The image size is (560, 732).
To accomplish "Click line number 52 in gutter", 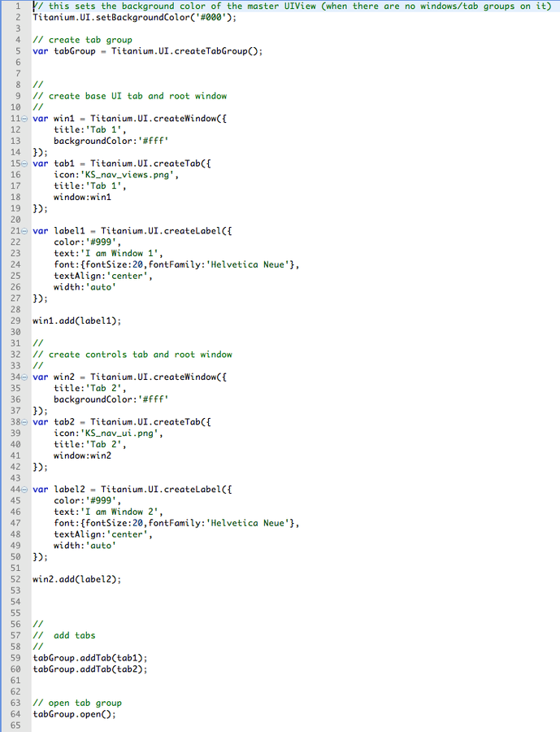I will tap(15, 579).
